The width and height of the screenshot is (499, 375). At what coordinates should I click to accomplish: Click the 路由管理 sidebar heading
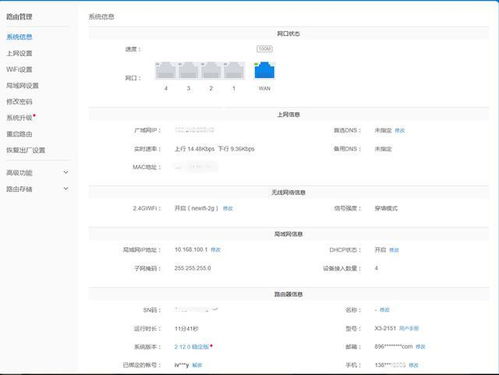click(19, 17)
